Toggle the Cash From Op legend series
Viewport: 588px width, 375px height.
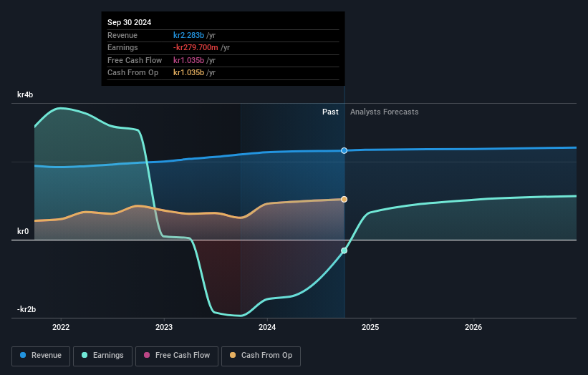[261, 356]
